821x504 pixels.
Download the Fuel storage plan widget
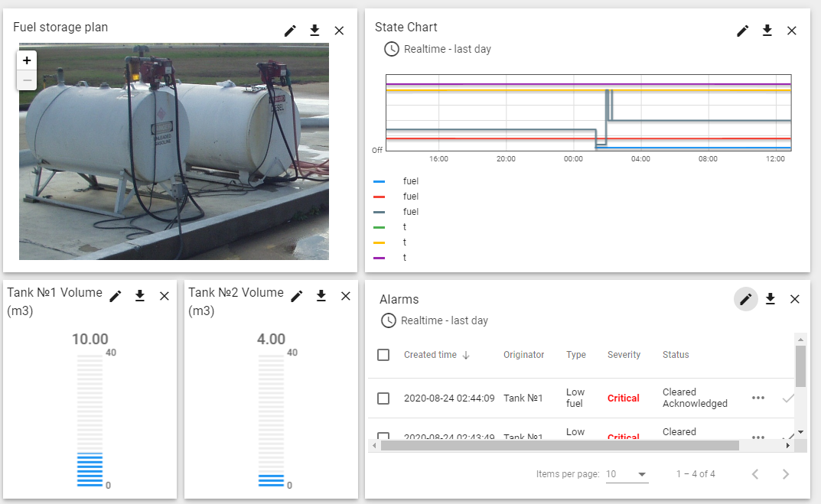click(x=314, y=31)
